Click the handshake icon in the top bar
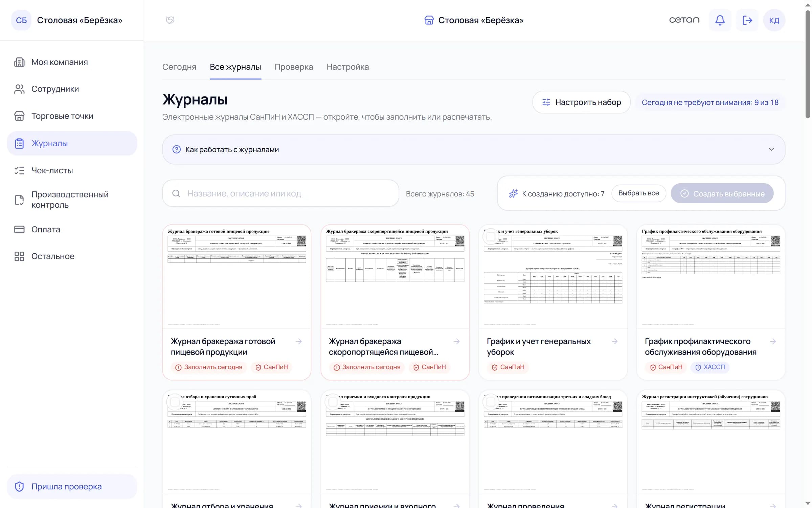 (x=170, y=20)
